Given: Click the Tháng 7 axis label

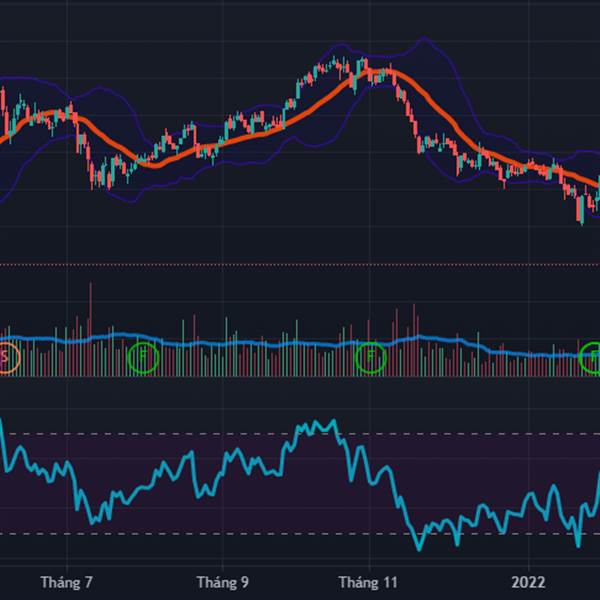Looking at the screenshot, I should pyautogui.click(x=67, y=582).
